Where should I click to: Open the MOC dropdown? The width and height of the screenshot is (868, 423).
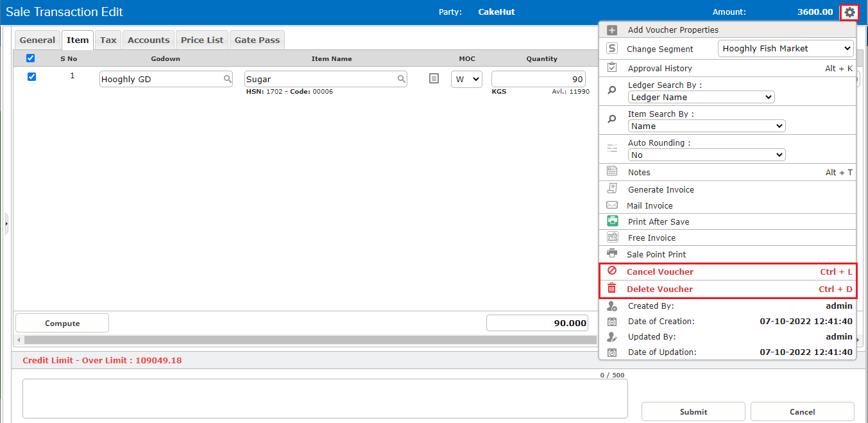coord(466,79)
